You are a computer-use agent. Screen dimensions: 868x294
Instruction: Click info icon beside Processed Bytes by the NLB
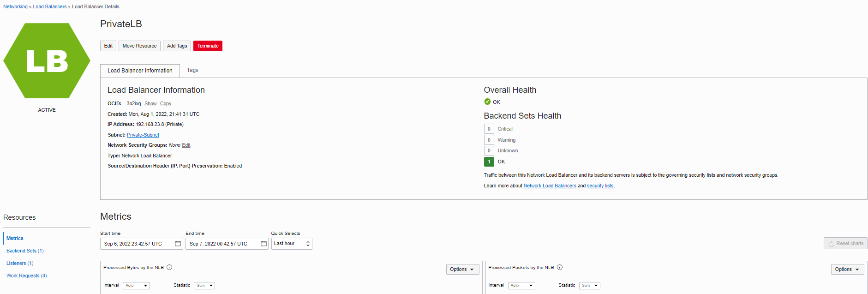169,267
